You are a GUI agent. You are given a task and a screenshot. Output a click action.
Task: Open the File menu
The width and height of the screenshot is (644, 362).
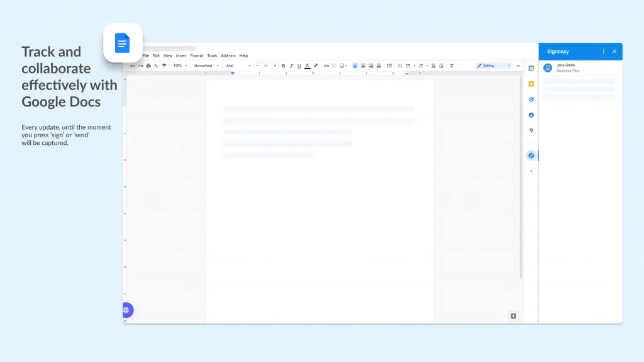[x=146, y=55]
